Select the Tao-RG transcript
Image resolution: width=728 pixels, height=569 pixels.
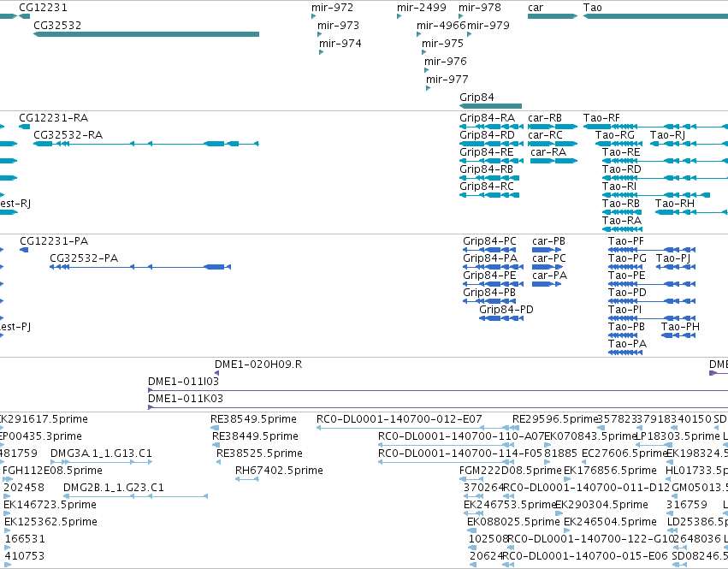(619, 144)
